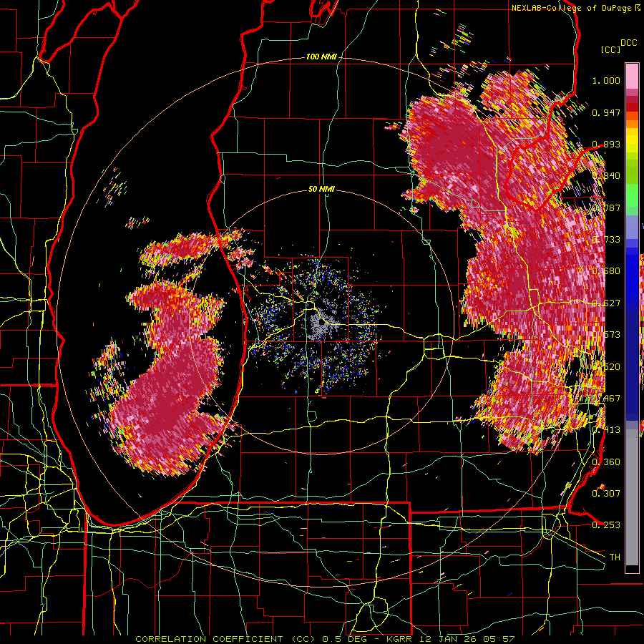Click the DCC [CC] legend heading
This screenshot has height=644, width=644.
click(619, 46)
